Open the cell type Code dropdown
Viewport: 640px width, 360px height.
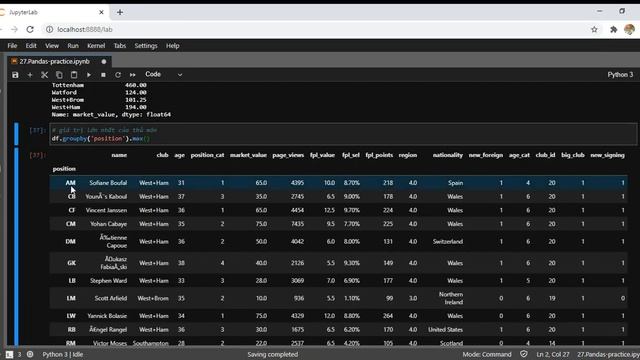(164, 75)
